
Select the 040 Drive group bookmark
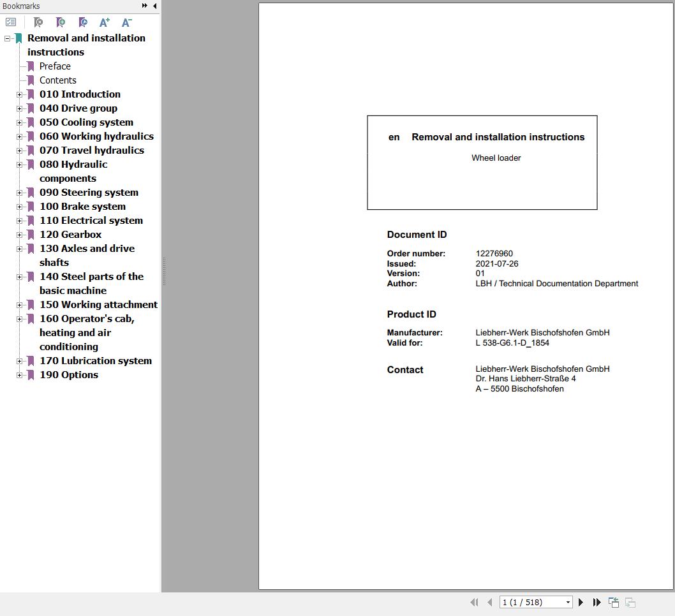pyautogui.click(x=78, y=108)
